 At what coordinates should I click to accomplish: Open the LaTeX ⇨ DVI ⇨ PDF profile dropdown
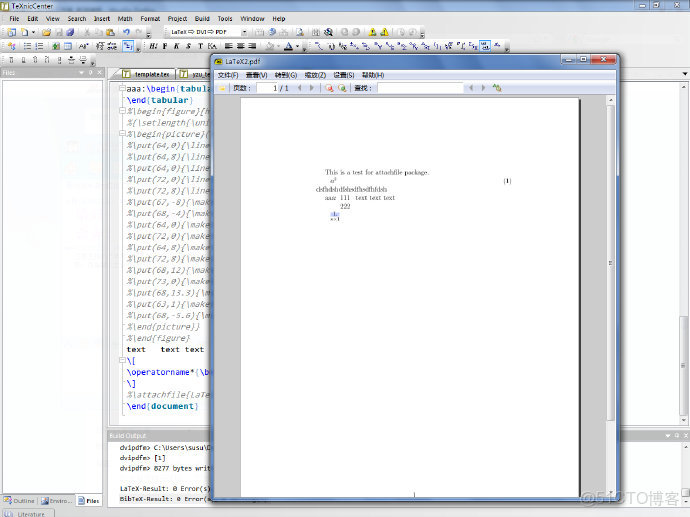point(245,32)
